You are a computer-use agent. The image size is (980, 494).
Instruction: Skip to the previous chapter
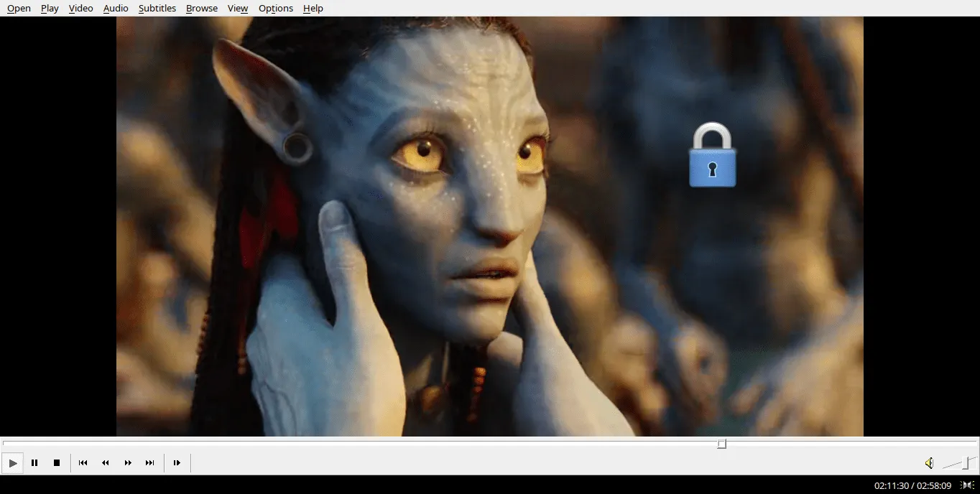(x=83, y=463)
